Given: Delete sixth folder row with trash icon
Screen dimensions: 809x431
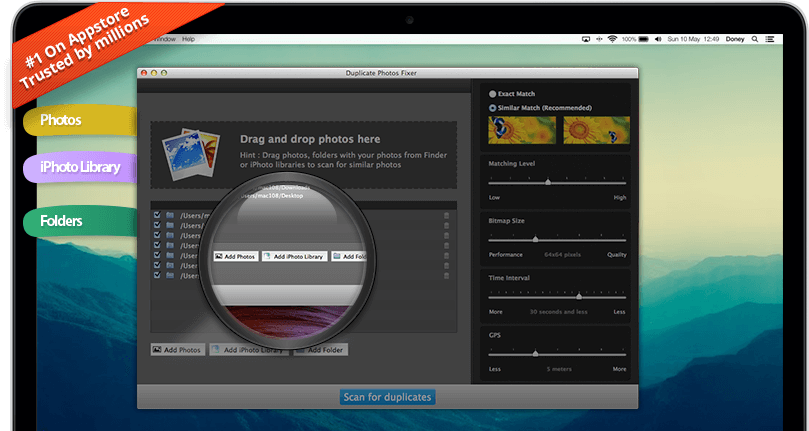Looking at the screenshot, I should pyautogui.click(x=446, y=266).
